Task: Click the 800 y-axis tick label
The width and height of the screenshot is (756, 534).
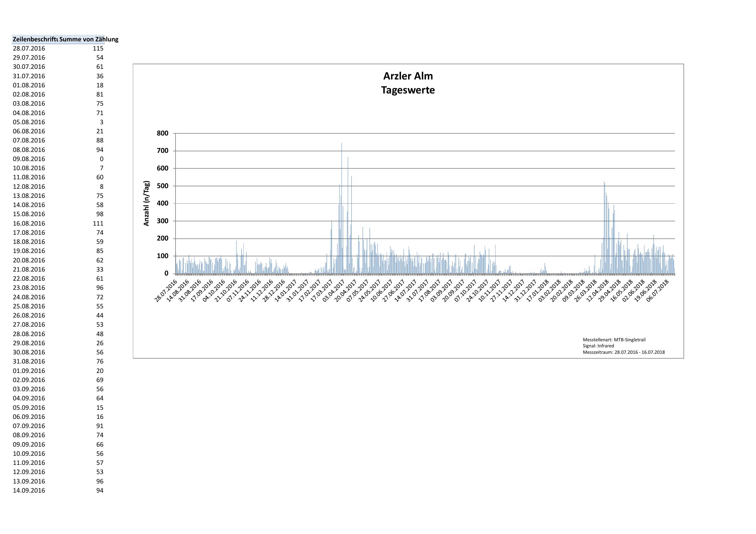Action: (163, 133)
